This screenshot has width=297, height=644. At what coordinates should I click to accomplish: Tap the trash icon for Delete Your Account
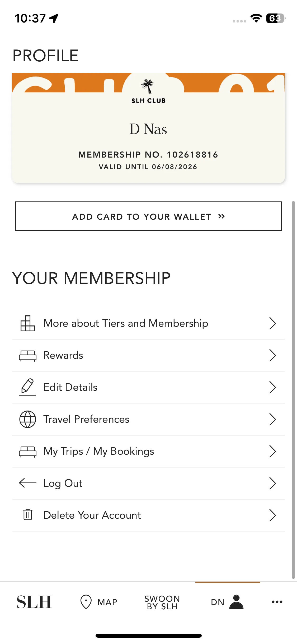pyautogui.click(x=28, y=515)
